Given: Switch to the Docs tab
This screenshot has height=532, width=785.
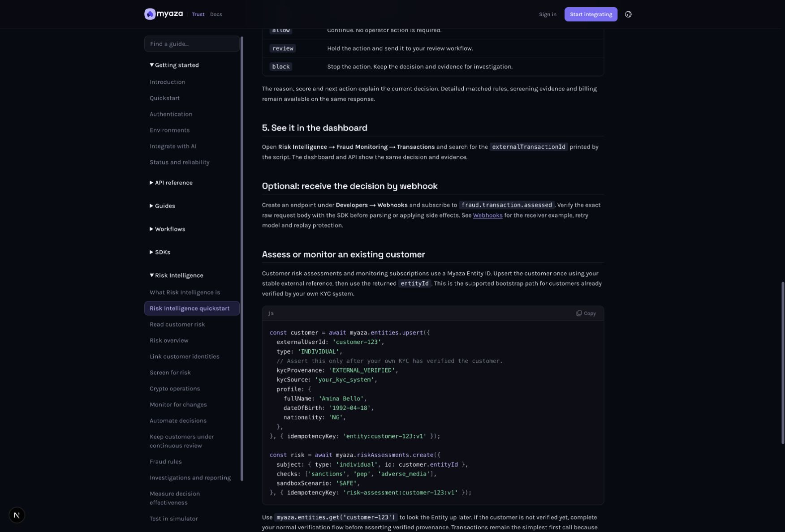Looking at the screenshot, I should click(x=216, y=14).
